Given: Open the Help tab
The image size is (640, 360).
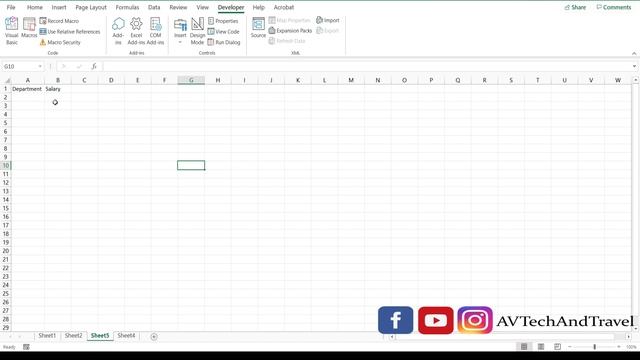Looking at the screenshot, I should pos(258,7).
